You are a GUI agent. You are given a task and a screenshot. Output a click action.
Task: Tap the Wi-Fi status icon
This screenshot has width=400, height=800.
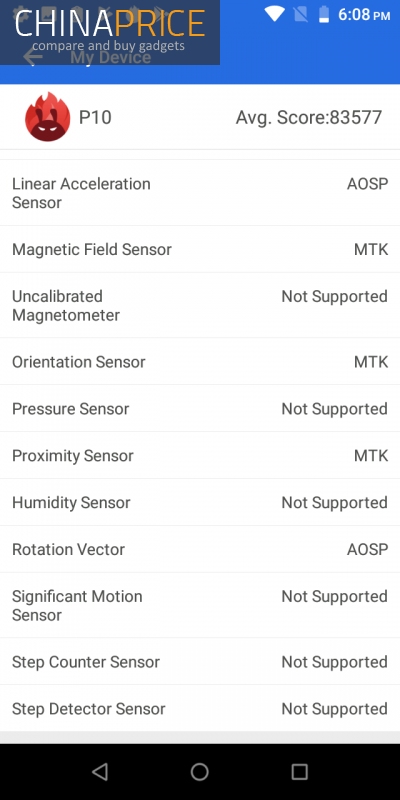click(274, 14)
